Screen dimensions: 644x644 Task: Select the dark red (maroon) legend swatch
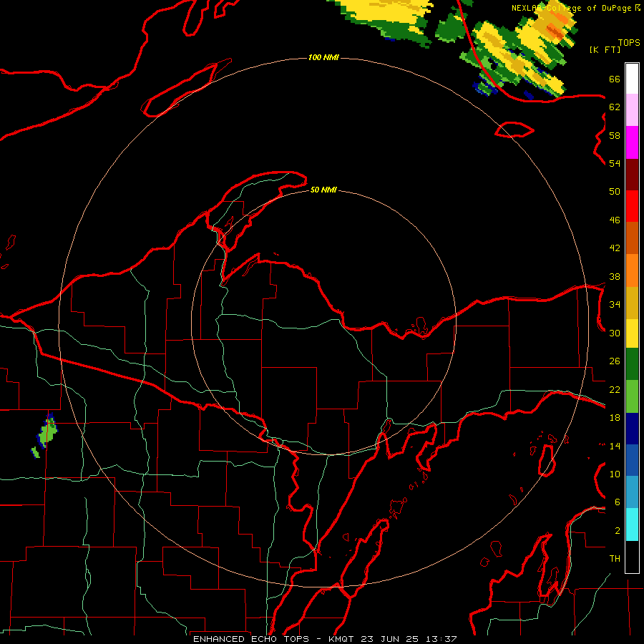[632, 174]
